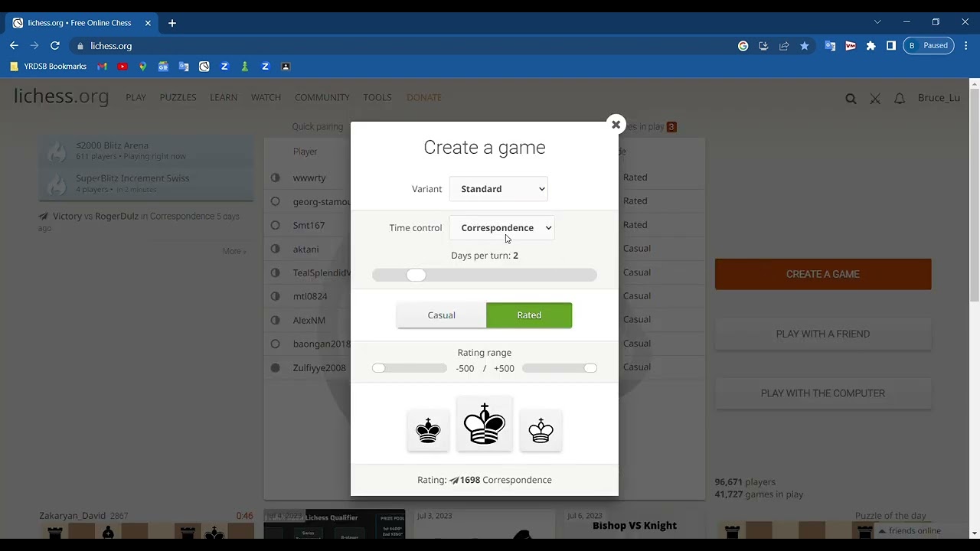
Task: Open the LEARN menu
Action: 224,98
